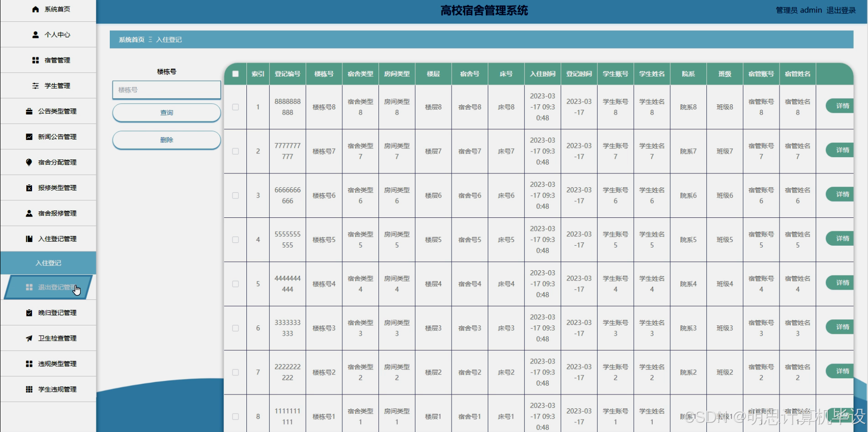Screen dimensions: 868x432
Task: Click the chart icon beside 新闻公告管理
Action: (x=29, y=137)
